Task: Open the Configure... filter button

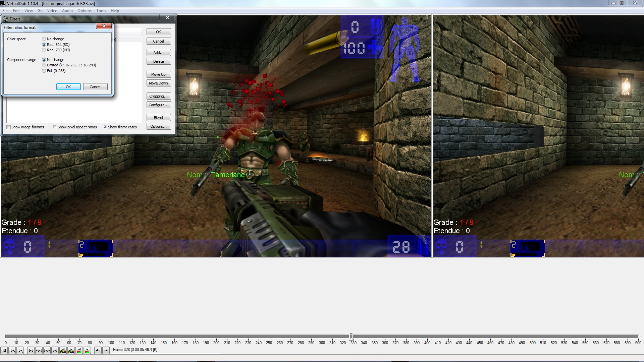Action: coord(159,105)
